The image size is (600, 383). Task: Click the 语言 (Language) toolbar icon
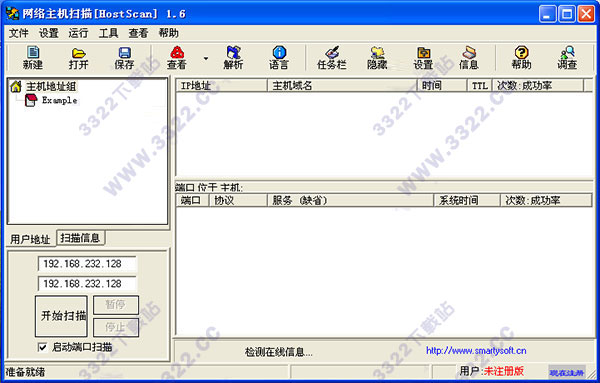279,52
